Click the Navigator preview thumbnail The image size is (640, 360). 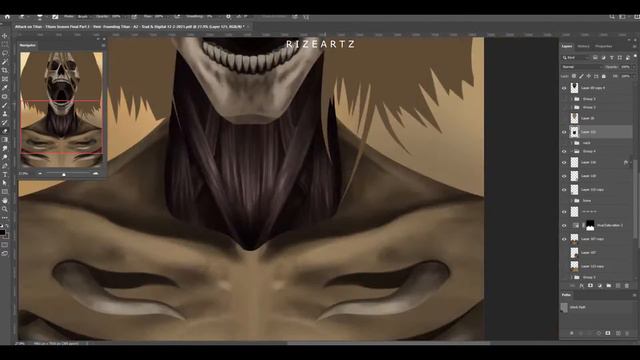click(61, 109)
